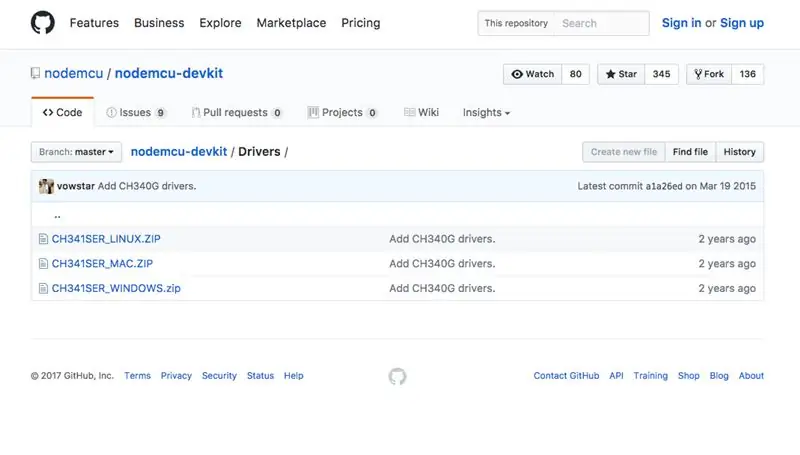Click '2 years ago' in CH341SER_MAC.ZIP row
800x455 pixels.
(727, 264)
